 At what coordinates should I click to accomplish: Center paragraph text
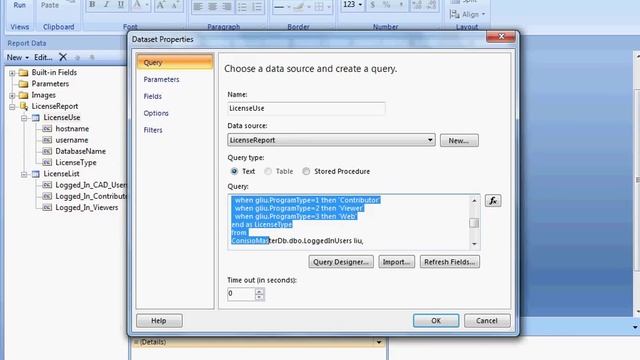click(212, 6)
